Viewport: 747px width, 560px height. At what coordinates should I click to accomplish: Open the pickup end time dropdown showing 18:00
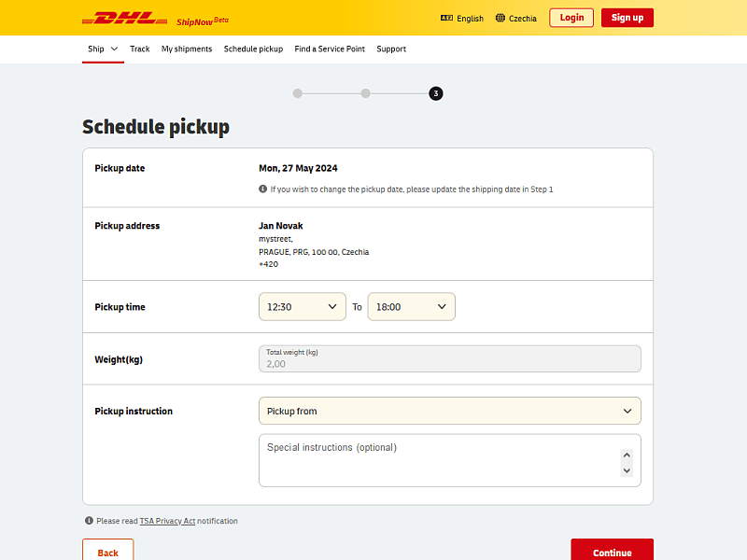click(411, 306)
